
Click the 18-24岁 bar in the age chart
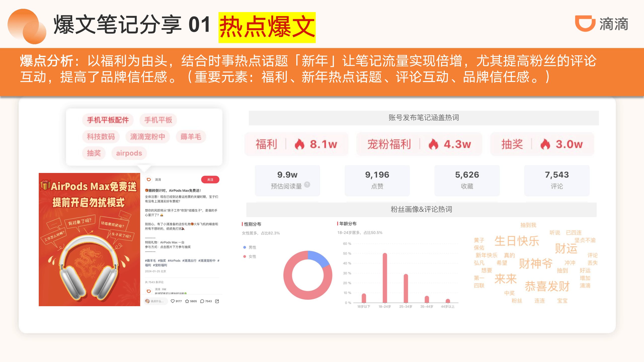(x=385, y=278)
